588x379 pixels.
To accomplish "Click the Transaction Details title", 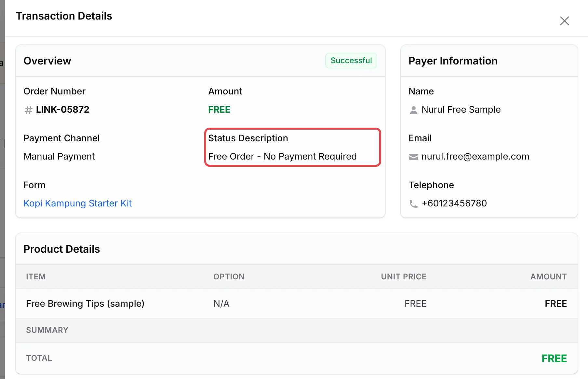I will (x=64, y=16).
